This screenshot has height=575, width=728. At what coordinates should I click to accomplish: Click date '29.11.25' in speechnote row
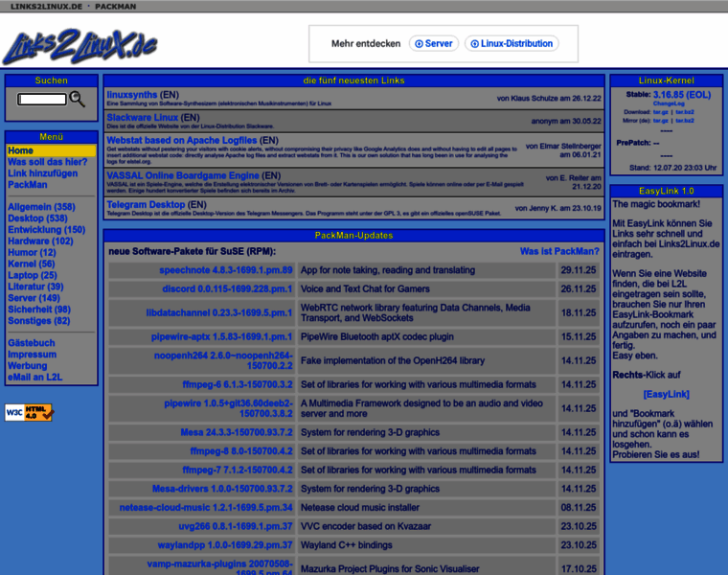pos(578,270)
